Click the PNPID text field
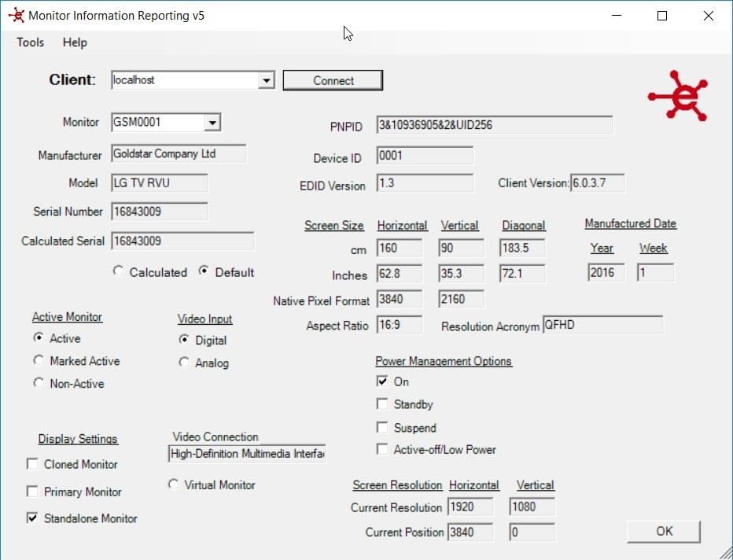Screen dimensions: 733x560 tap(495, 125)
